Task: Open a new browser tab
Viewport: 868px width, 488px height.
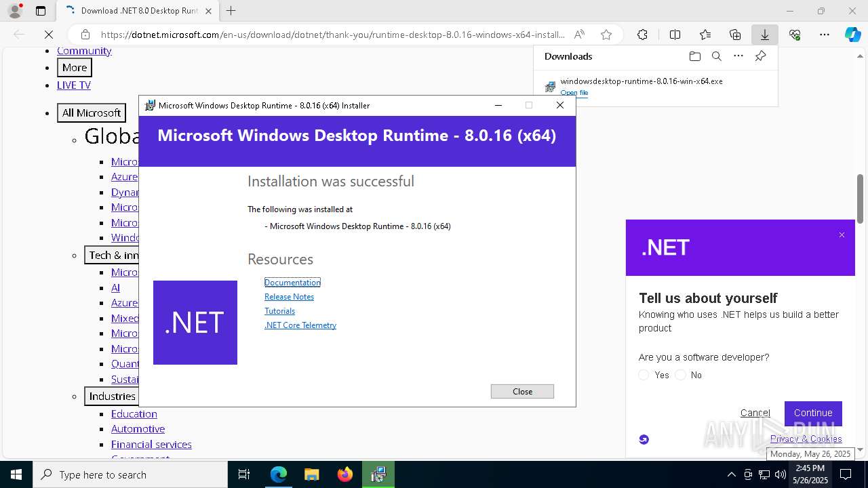Action: [231, 11]
